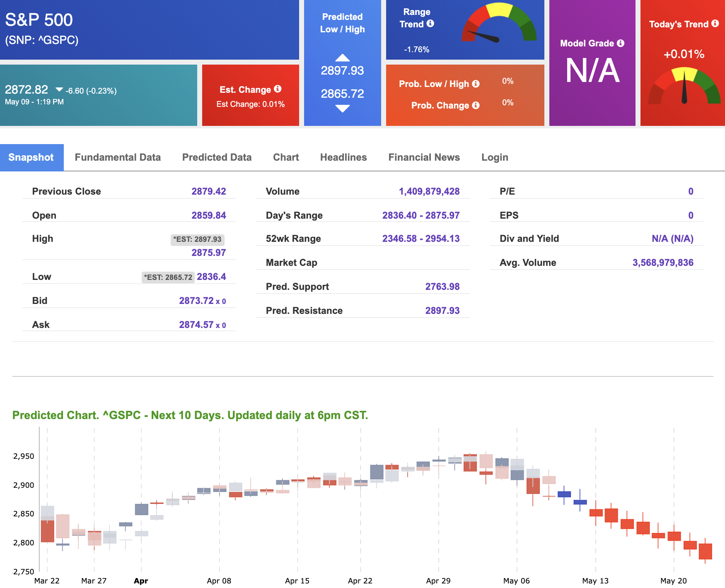Click the (SNP: ^GSPC) ticker label
Screen dimensions: 725x588
click(41, 40)
